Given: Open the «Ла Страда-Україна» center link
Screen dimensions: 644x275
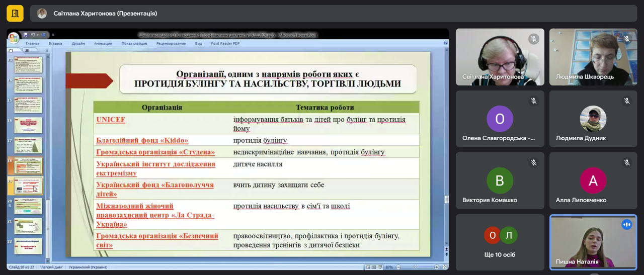Looking at the screenshot, I should click(155, 215).
